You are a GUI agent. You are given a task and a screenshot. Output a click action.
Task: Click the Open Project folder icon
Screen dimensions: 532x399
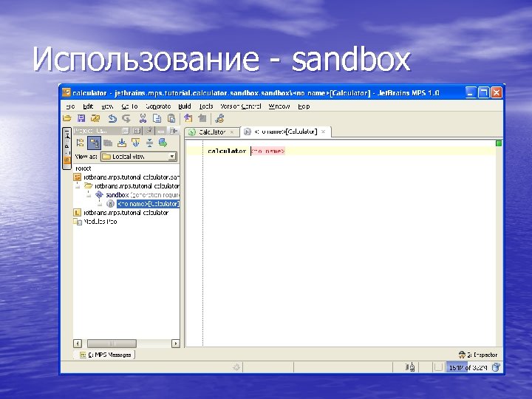point(67,118)
